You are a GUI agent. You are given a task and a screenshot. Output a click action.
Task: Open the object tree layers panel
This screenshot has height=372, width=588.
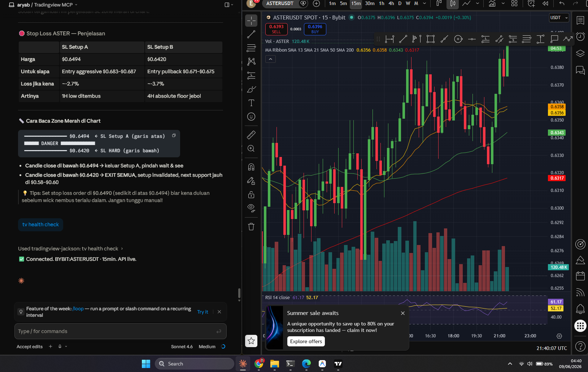point(580,53)
